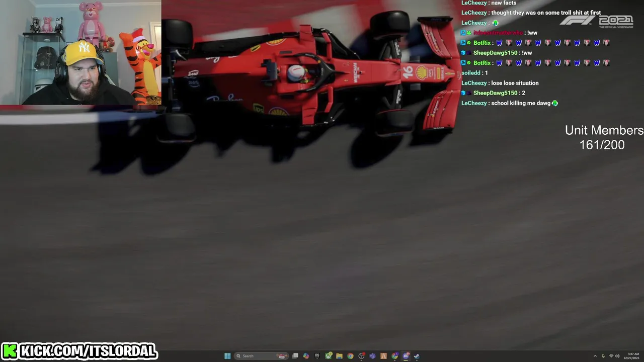Screen dimensions: 644x362
Task: Click username SheepDawg5150 beside '!ww'
Action: tap(496, 53)
